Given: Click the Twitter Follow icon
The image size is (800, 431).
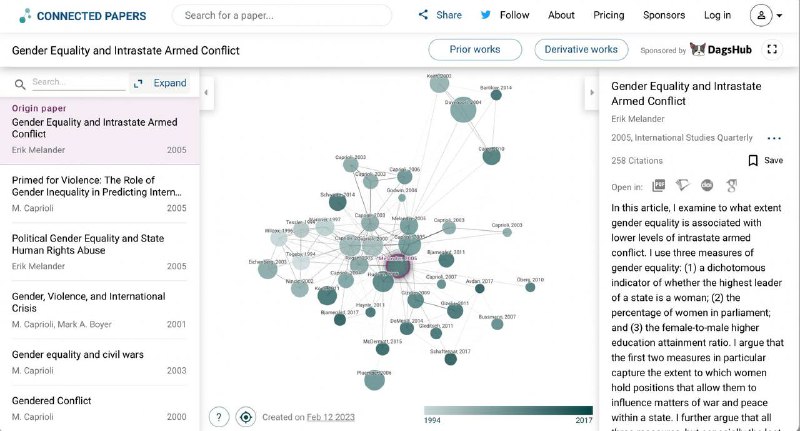Looking at the screenshot, I should click(x=486, y=15).
